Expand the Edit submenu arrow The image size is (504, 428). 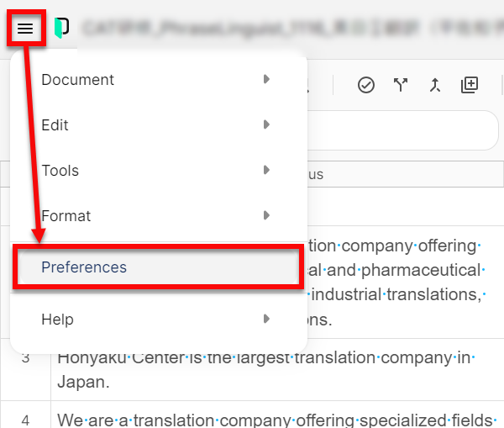tap(266, 125)
